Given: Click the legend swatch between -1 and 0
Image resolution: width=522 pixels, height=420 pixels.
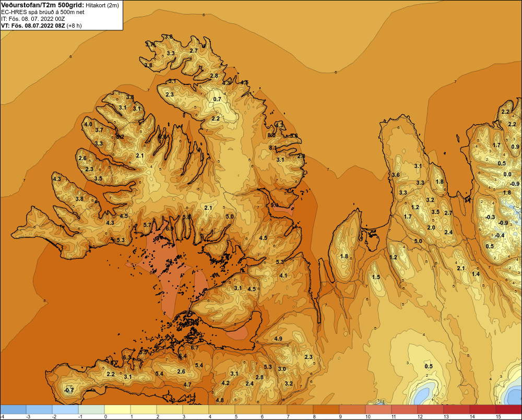Looking at the screenshot, I should click(x=91, y=409).
